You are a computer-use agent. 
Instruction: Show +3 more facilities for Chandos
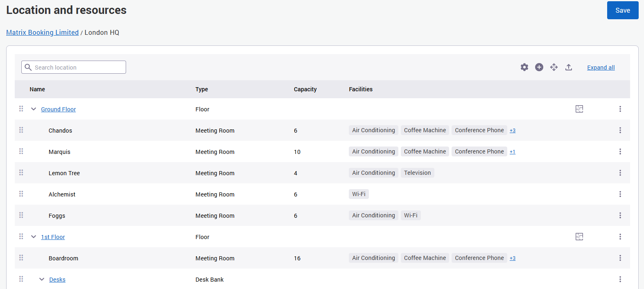click(x=513, y=131)
